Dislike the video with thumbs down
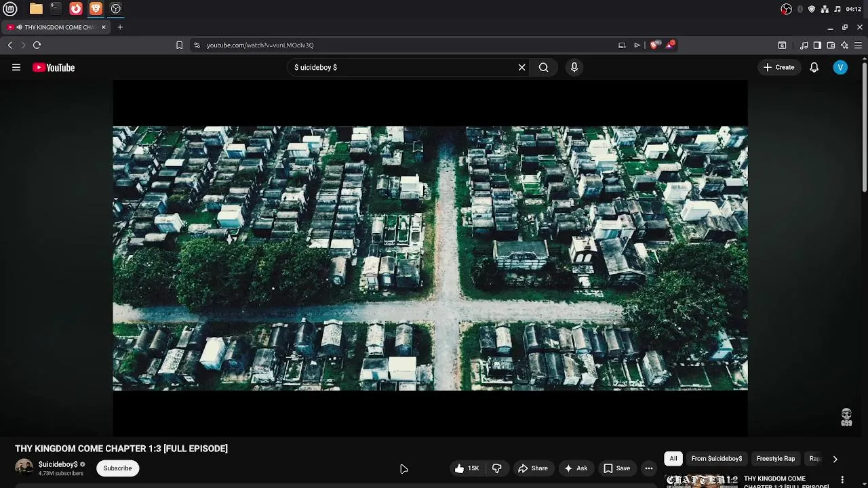The width and height of the screenshot is (868, 488). click(x=496, y=468)
